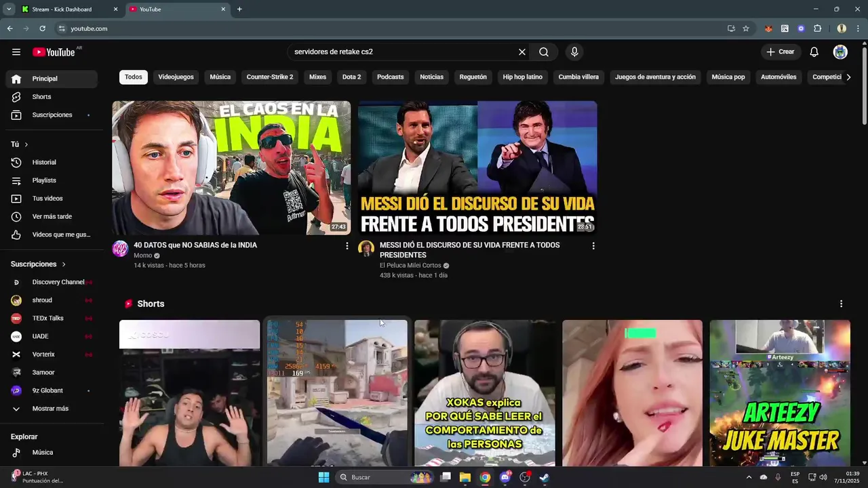The height and width of the screenshot is (488, 868).
Task: Click the taskbar Buscar search box
Action: [x=384, y=477]
